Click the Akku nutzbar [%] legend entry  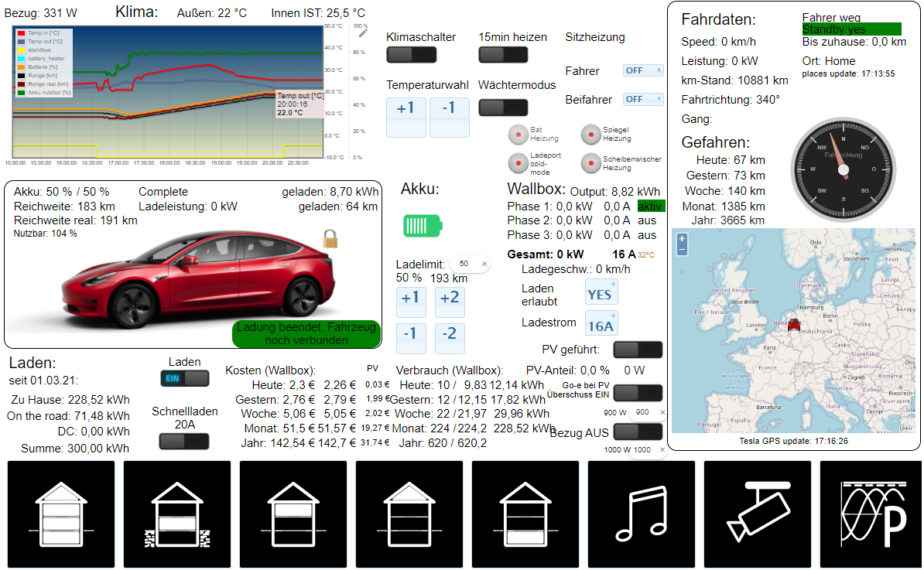pos(44,93)
